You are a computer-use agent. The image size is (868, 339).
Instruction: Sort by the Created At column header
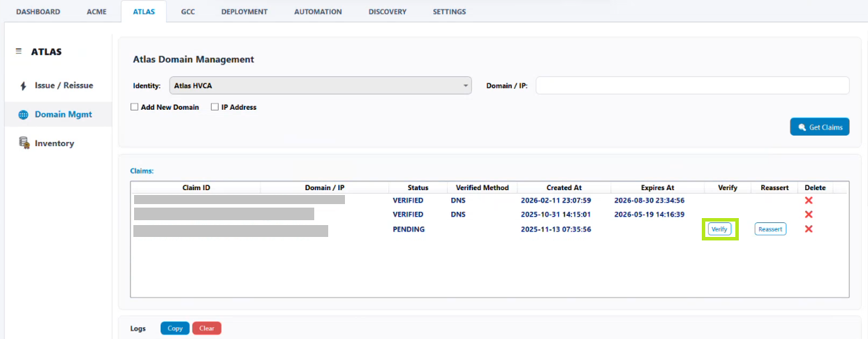pos(564,188)
